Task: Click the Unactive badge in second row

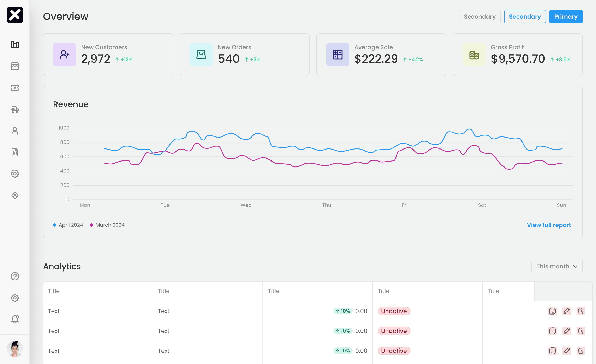Action: 394,331
